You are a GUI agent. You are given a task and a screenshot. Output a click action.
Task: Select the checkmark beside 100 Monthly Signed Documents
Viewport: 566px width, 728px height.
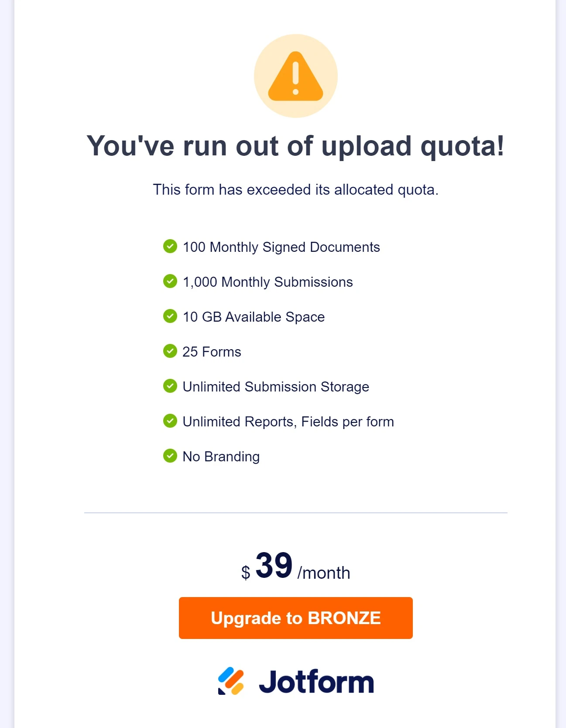(170, 247)
